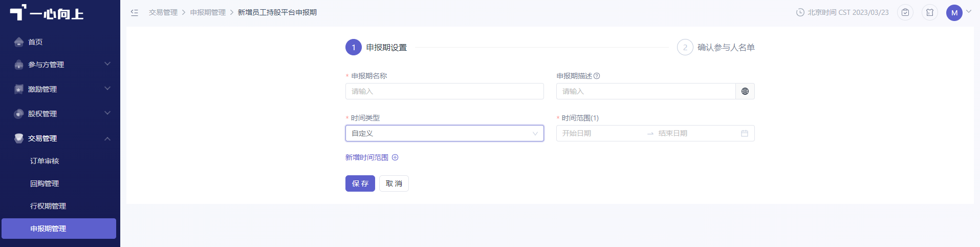The height and width of the screenshot is (247, 980).
Task: Focus the 申报期名称 input field
Action: click(444, 91)
